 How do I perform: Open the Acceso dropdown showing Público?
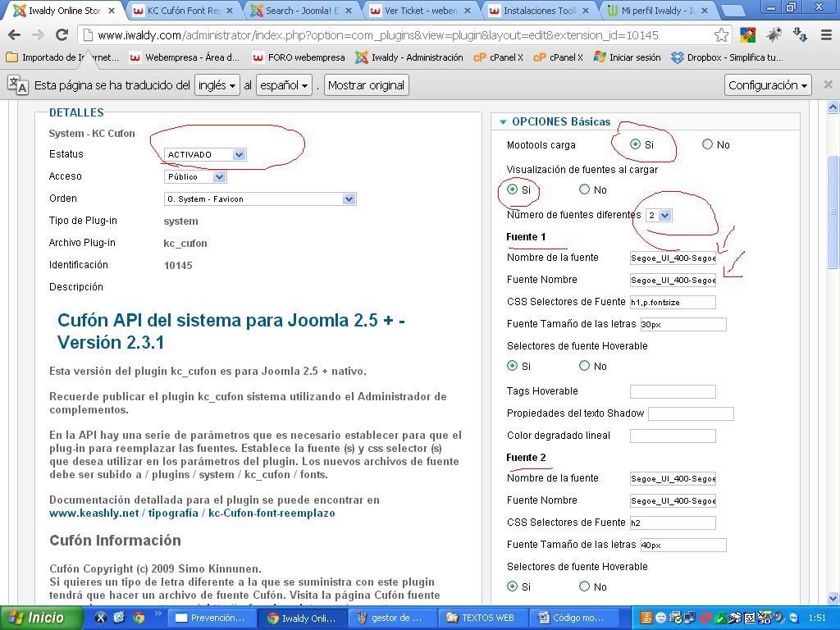pyautogui.click(x=195, y=177)
